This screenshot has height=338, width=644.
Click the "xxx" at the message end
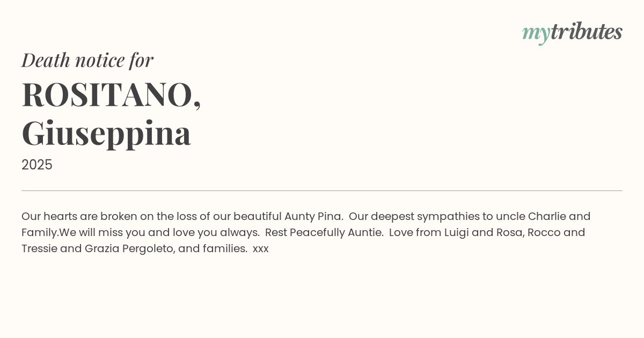[x=260, y=248]
